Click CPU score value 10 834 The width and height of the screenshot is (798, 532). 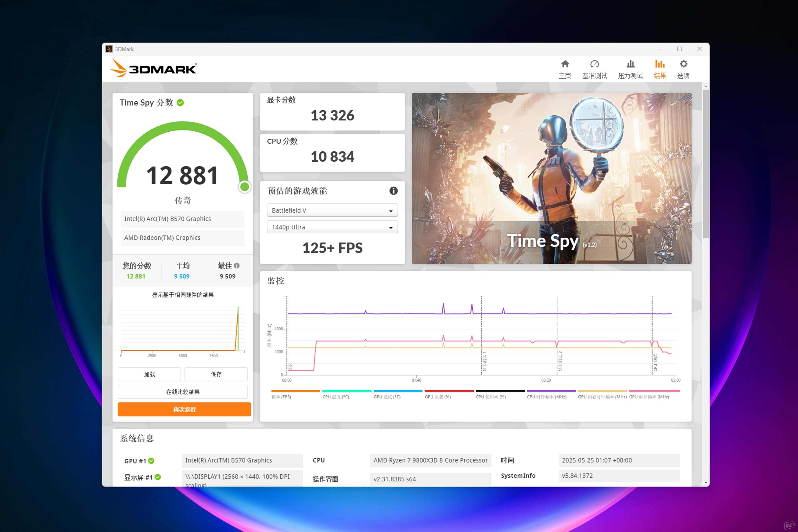(x=332, y=156)
